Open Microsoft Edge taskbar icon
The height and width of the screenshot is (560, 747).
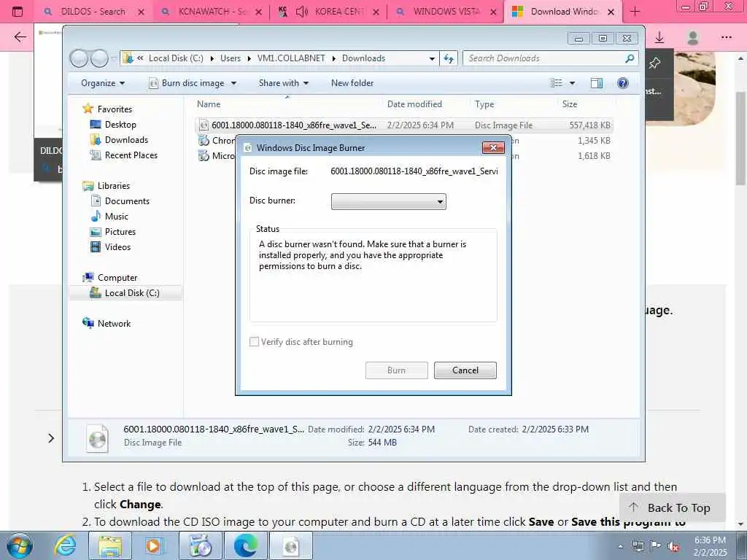245,545
